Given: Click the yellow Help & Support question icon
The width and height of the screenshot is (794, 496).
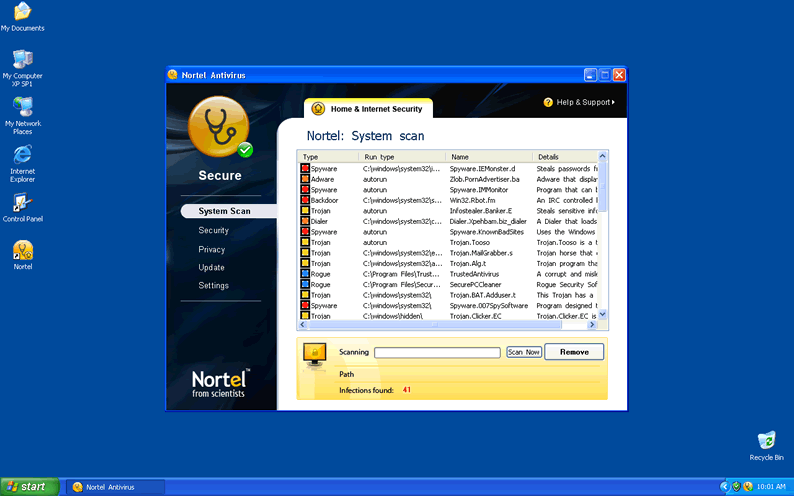Looking at the screenshot, I should (548, 102).
